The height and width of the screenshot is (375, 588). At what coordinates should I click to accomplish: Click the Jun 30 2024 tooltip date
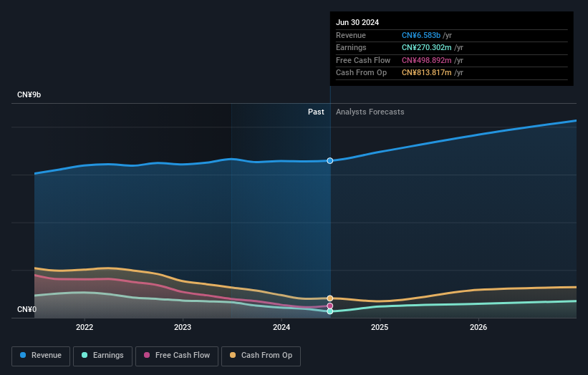(x=357, y=22)
